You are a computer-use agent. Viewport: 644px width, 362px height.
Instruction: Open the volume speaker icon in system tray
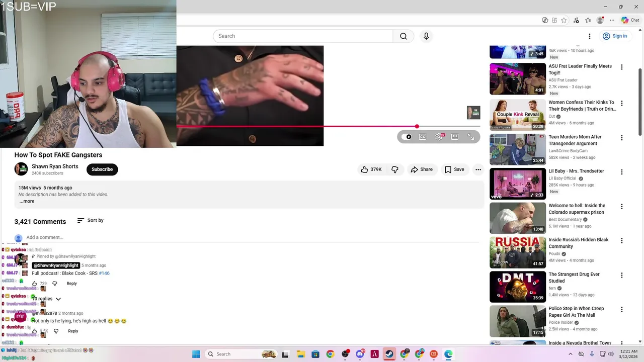pos(611,354)
